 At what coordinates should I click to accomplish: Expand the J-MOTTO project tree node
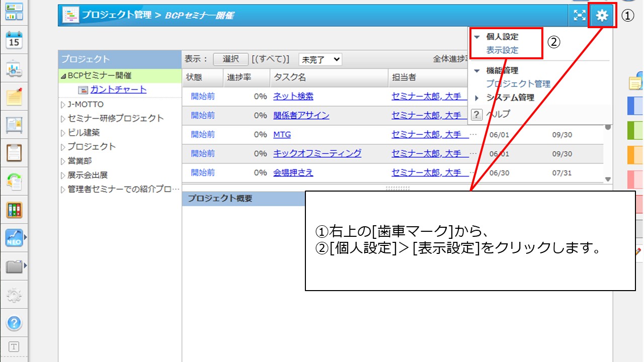63,105
